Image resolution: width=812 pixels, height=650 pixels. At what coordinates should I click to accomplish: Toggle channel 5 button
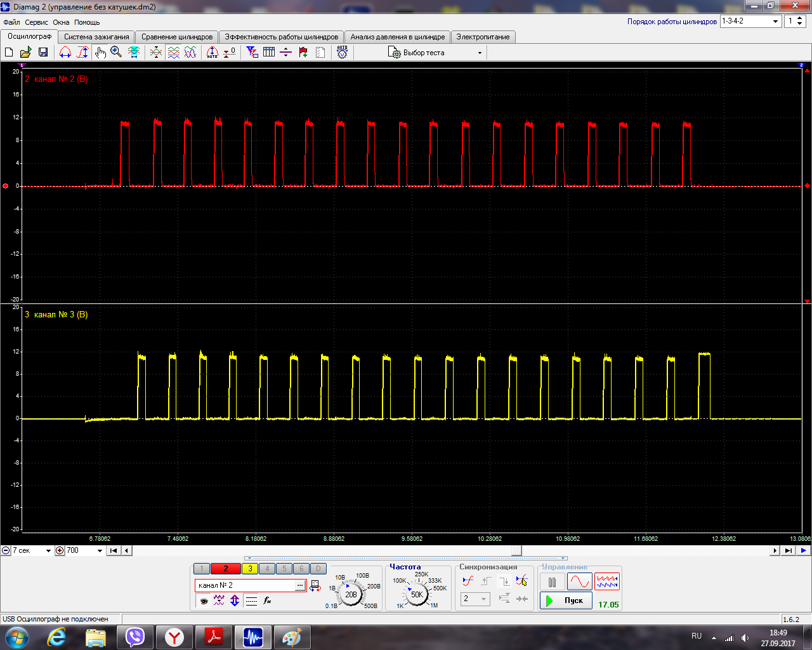coord(284,569)
